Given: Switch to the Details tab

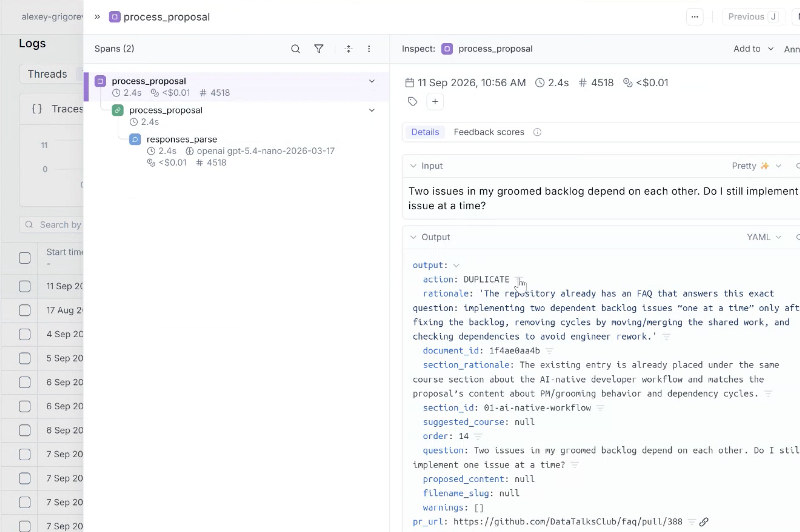Looking at the screenshot, I should (x=425, y=132).
